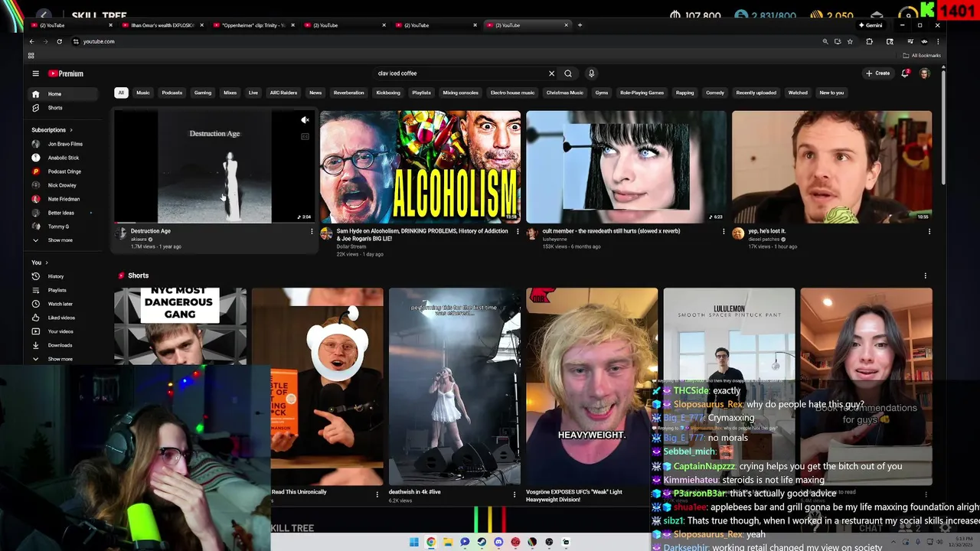Expand Show more under the You section

pos(60,359)
